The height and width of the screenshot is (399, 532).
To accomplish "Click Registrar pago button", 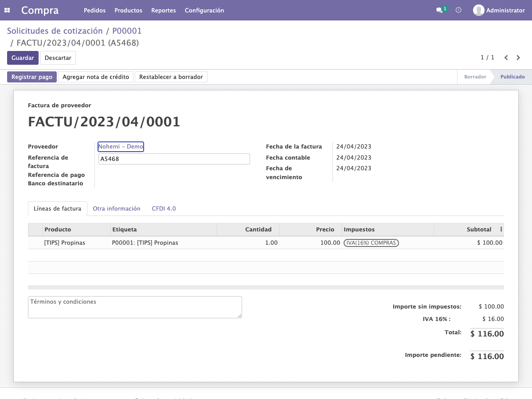I will click(32, 77).
